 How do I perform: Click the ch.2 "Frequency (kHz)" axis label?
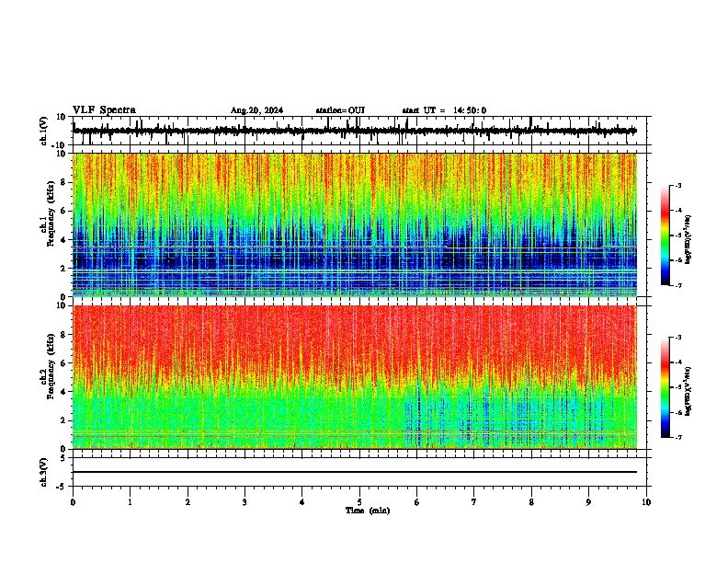[51, 366]
